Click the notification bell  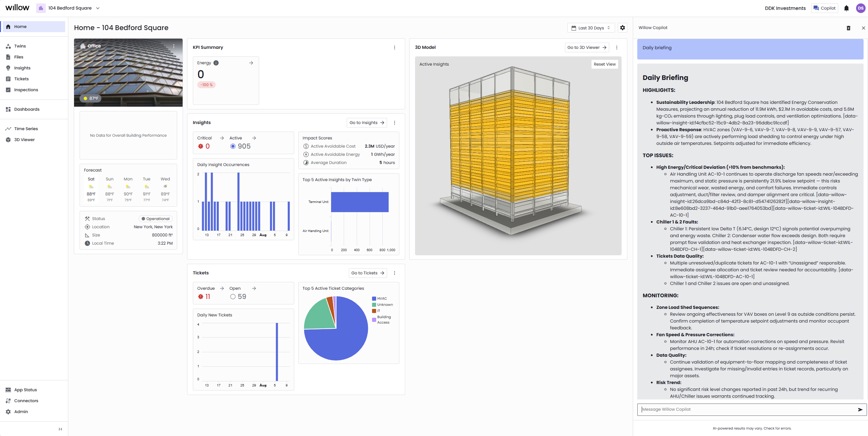846,8
